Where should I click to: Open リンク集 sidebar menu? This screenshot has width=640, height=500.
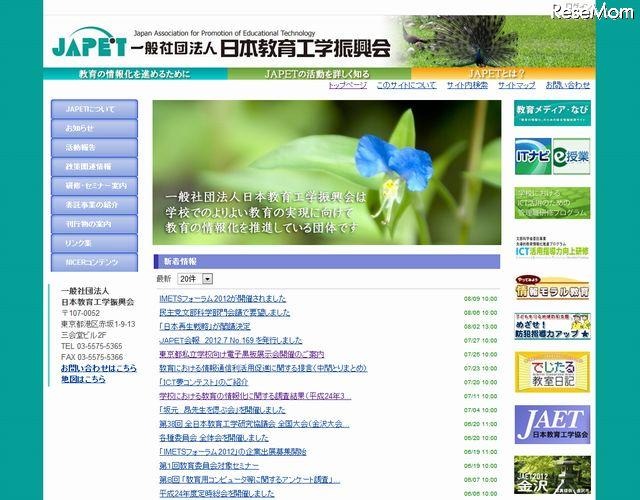pyautogui.click(x=94, y=243)
